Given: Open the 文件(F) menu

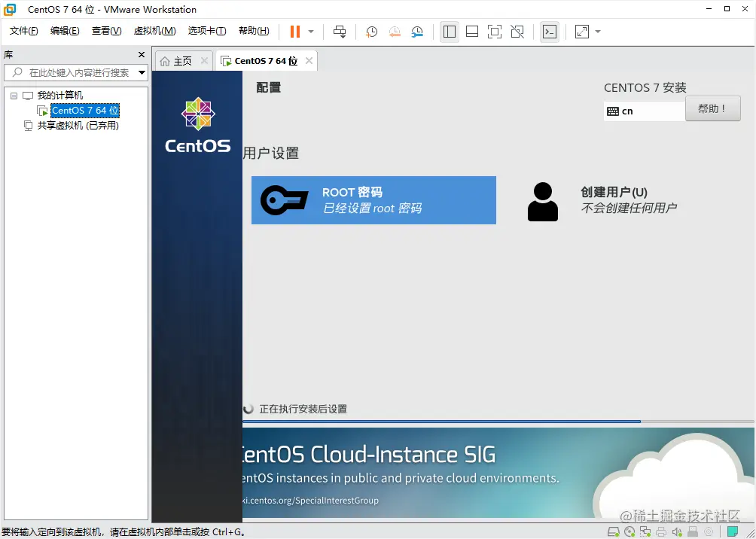Looking at the screenshot, I should point(23,31).
